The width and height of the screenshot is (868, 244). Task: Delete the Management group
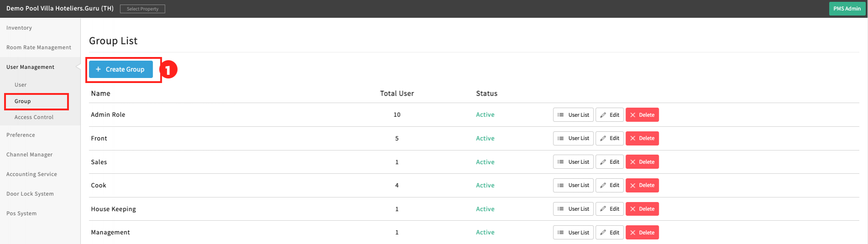[642, 233]
